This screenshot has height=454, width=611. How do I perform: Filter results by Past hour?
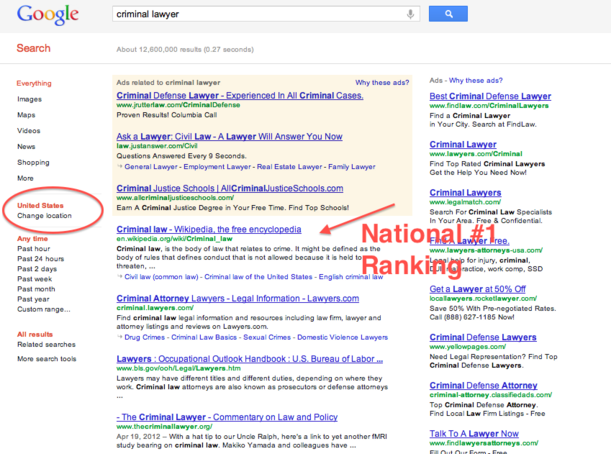click(x=35, y=249)
